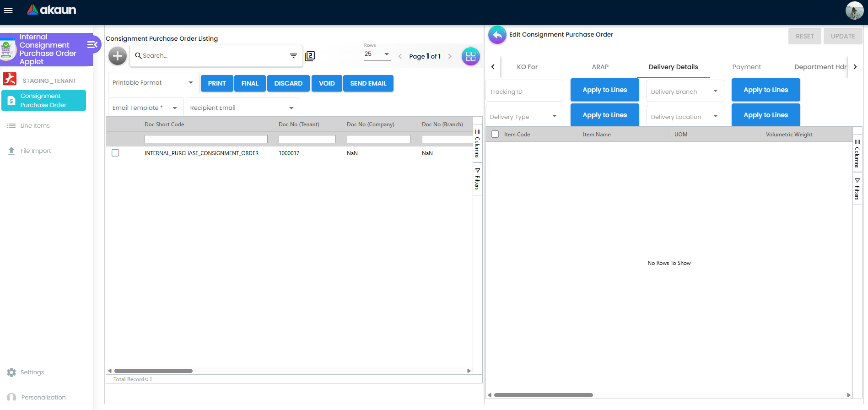
Task: Open the Email Template dropdown
Action: click(x=146, y=108)
